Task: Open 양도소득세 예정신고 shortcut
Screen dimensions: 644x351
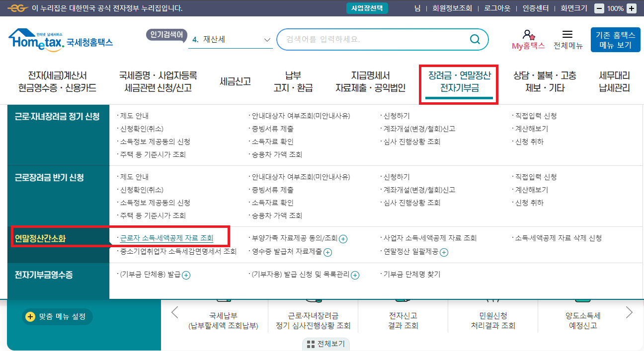Action: pyautogui.click(x=583, y=321)
